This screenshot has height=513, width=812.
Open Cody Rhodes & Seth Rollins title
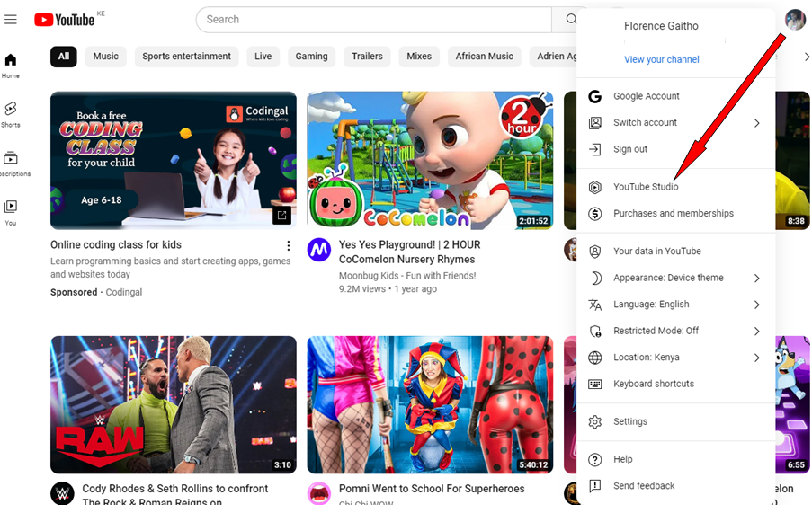click(x=175, y=495)
